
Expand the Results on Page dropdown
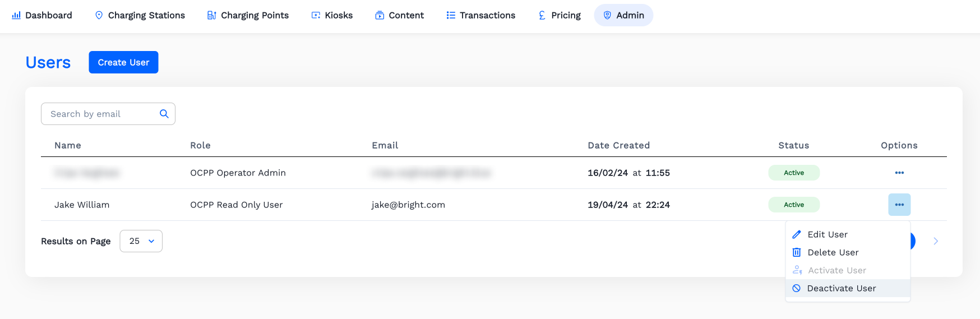click(x=141, y=241)
